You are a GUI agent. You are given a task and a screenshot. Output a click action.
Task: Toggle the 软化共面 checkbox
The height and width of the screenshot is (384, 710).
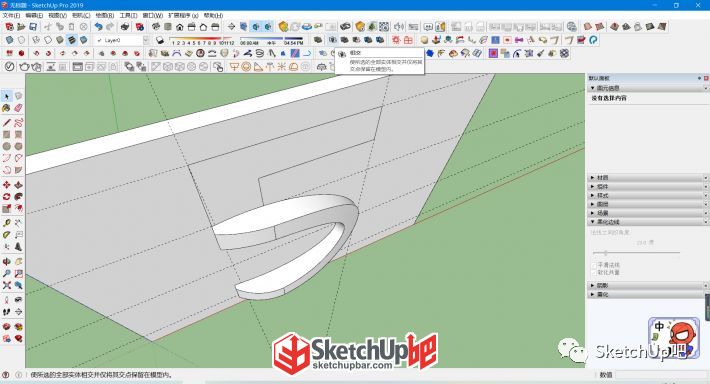(595, 273)
